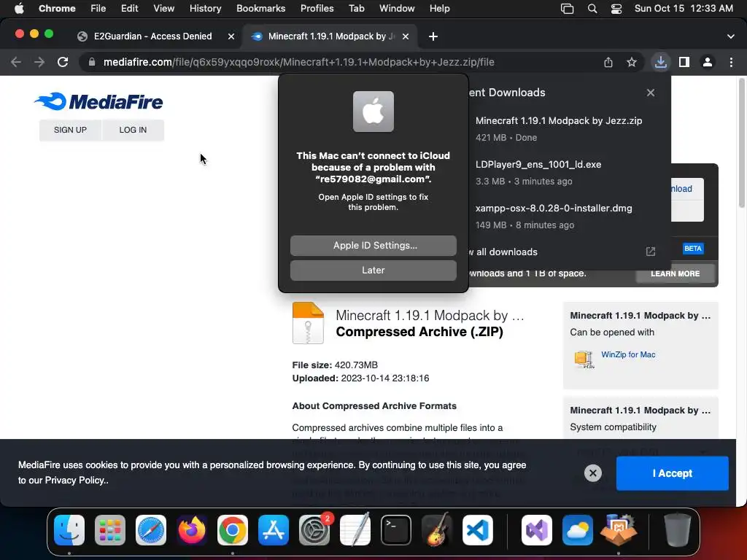
Task: Open System Settings from the Dock
Action: (x=314, y=530)
